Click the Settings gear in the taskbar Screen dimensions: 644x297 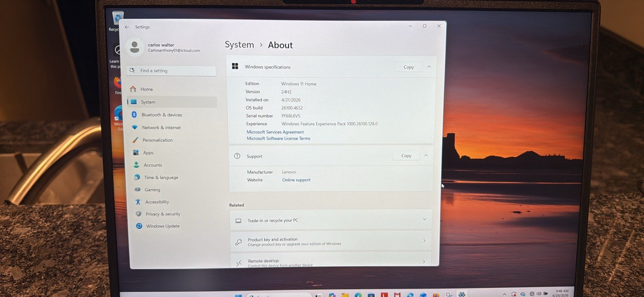pos(462,294)
